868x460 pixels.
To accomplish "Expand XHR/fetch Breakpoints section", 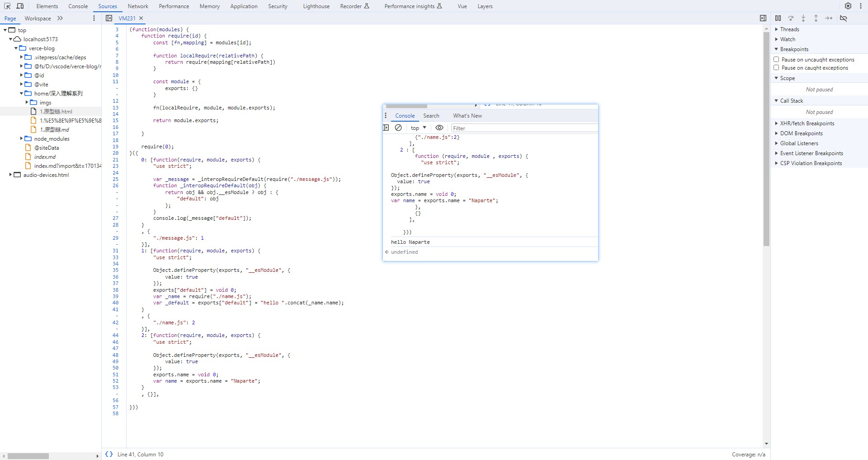I will (x=807, y=123).
